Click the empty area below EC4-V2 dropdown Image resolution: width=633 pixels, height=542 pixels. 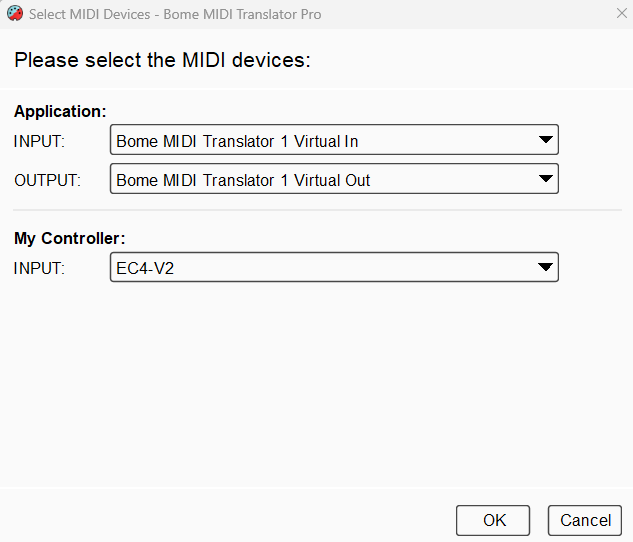coord(316,383)
